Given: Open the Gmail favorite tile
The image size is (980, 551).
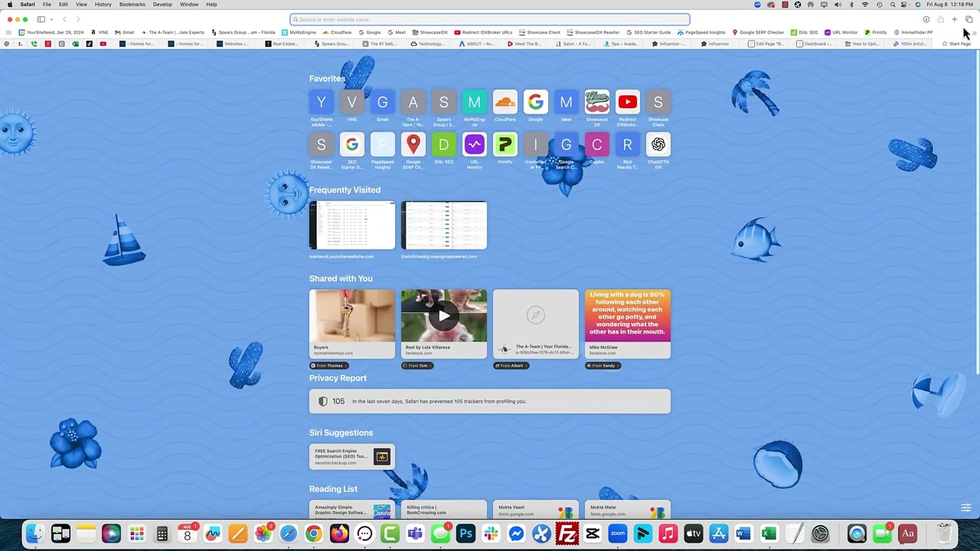Looking at the screenshot, I should coord(382,102).
